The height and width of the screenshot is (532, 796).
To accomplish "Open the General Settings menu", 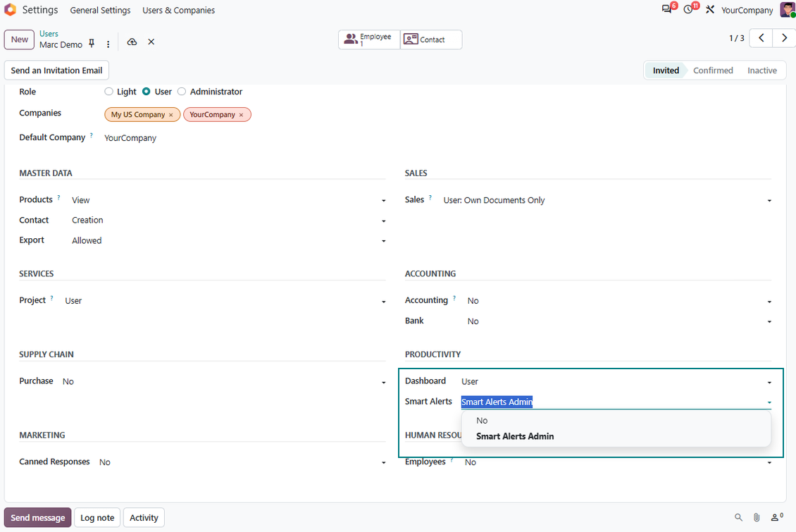I will 100,10.
